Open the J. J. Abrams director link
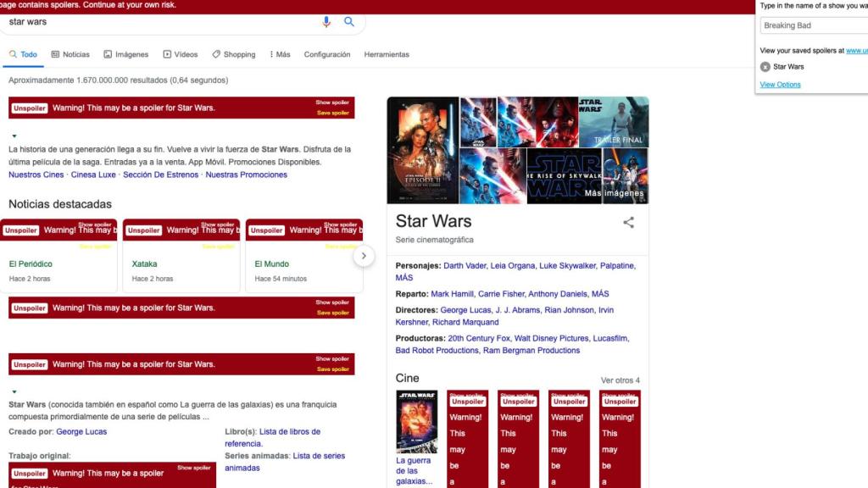Viewport: 868px width, 488px height. (x=518, y=310)
